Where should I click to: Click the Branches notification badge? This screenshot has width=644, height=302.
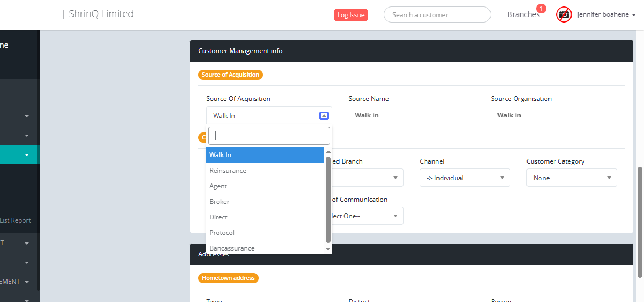click(x=541, y=9)
